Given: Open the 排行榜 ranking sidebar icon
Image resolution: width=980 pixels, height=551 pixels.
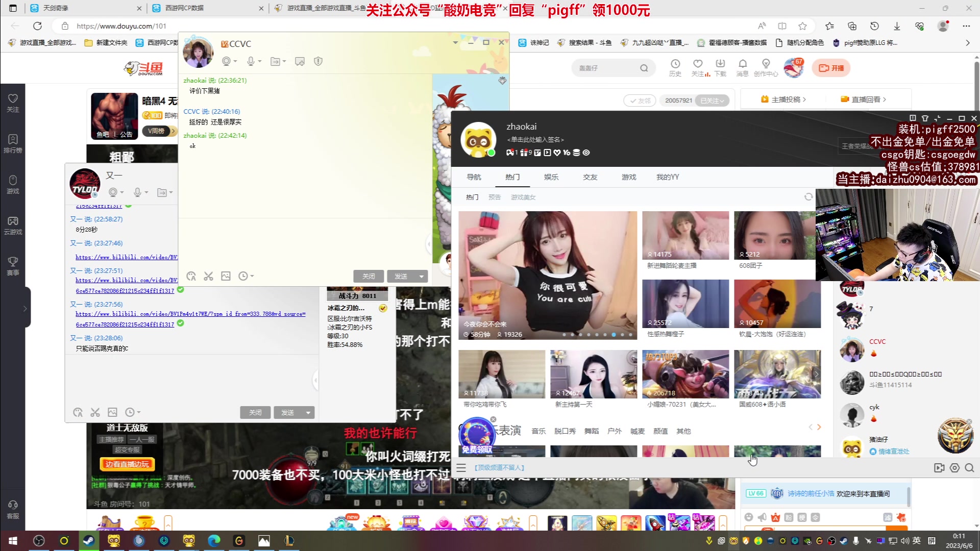Looking at the screenshot, I should [13, 143].
